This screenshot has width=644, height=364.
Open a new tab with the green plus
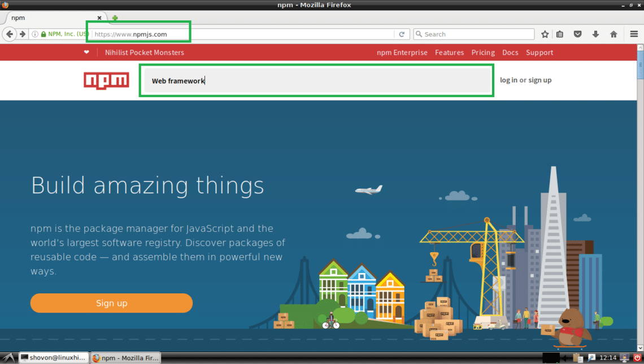(x=115, y=18)
